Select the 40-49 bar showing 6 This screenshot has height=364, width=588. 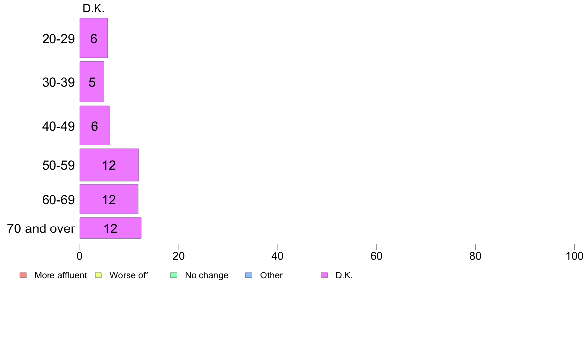[95, 126]
